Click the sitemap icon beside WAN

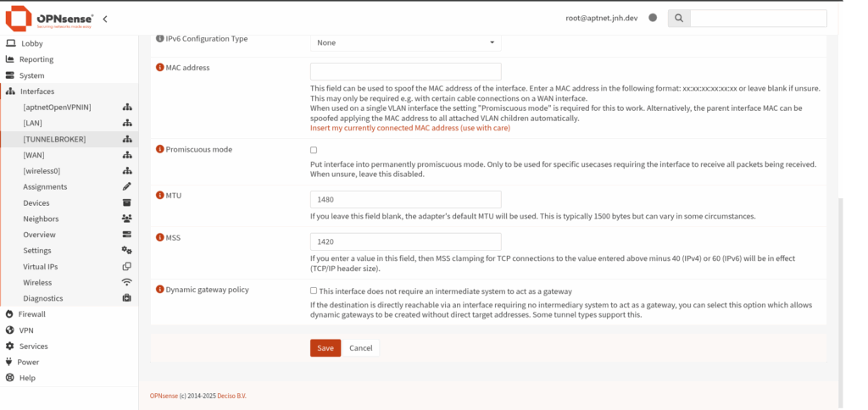(127, 155)
